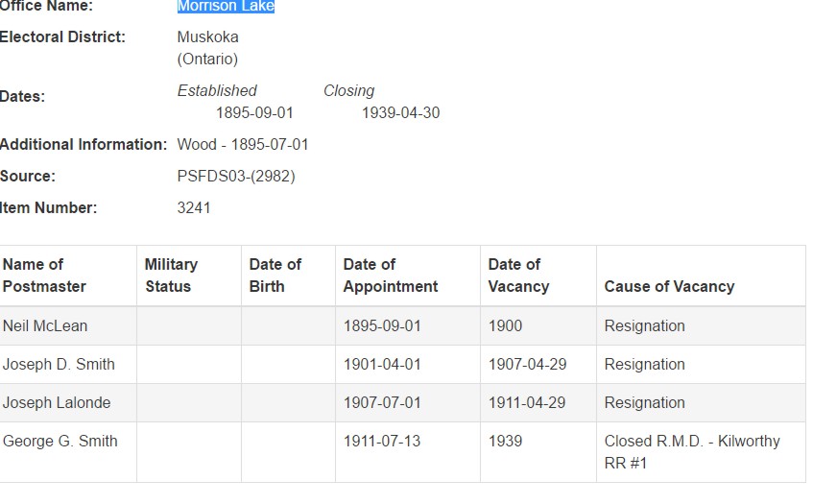The image size is (813, 504).
Task: Click the Cause of Vacancy column header
Action: pyautogui.click(x=669, y=286)
